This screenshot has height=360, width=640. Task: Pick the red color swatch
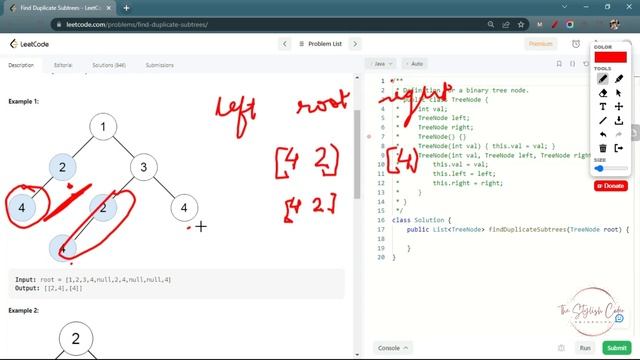coord(611,57)
